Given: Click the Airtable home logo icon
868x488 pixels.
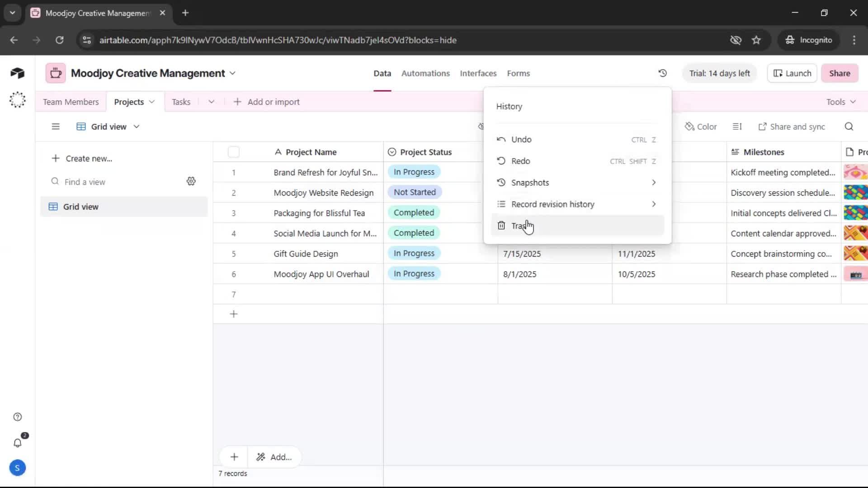Looking at the screenshot, I should tap(17, 73).
